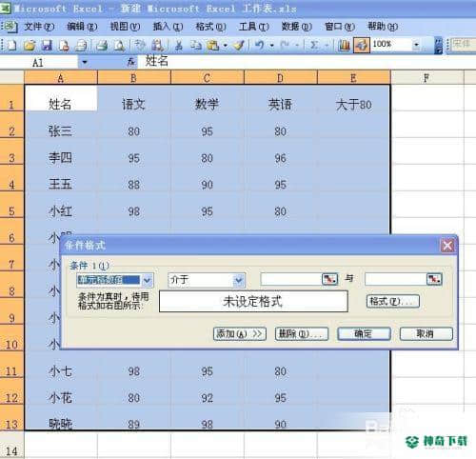Image resolution: width=476 pixels, height=459 pixels.
Task: Click the 格式(F)... button in dialog
Action: pyautogui.click(x=393, y=301)
